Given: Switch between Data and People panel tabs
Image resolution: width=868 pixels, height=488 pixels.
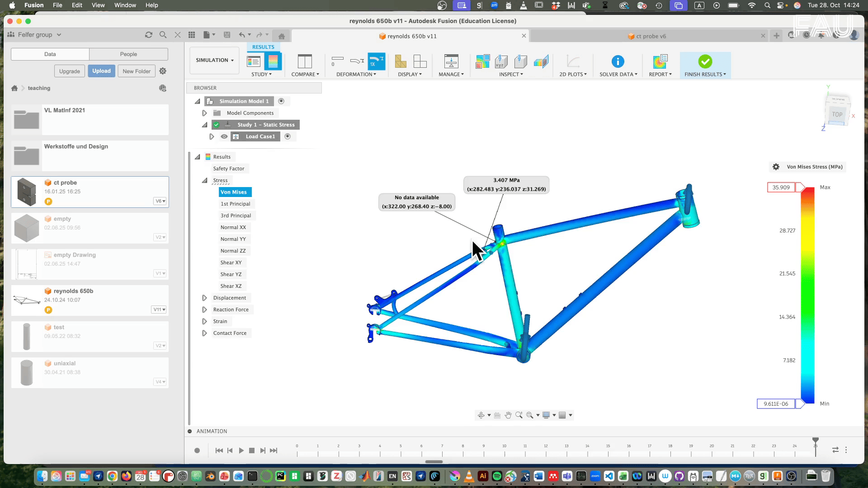Looking at the screenshot, I should (x=128, y=54).
